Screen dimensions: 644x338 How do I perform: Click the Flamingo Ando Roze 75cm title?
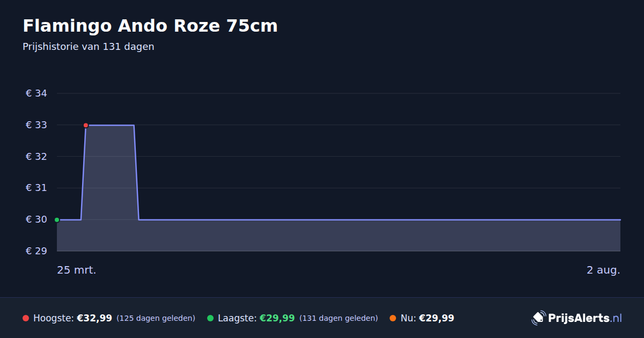[x=150, y=26]
